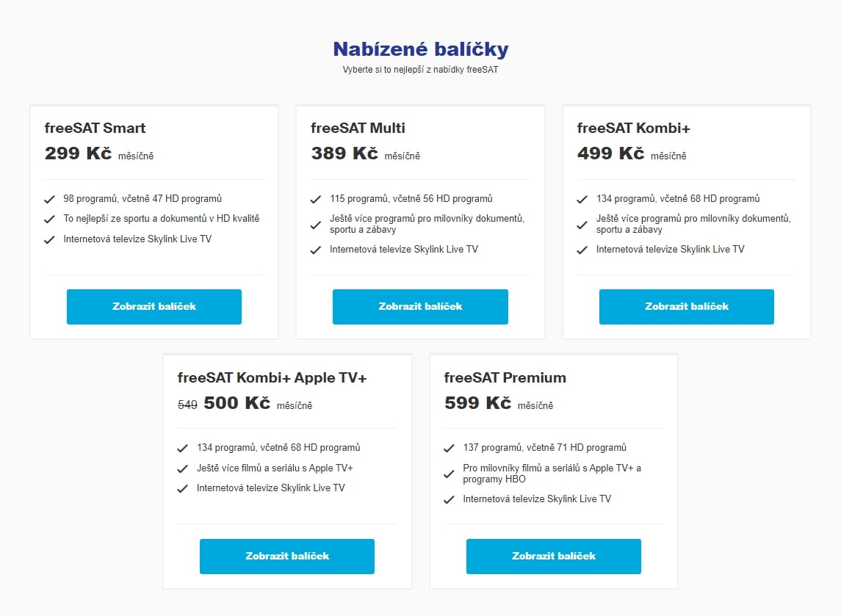Select the "freeSAT Smart" heading
Screen dimensions: 841x616
(x=94, y=128)
